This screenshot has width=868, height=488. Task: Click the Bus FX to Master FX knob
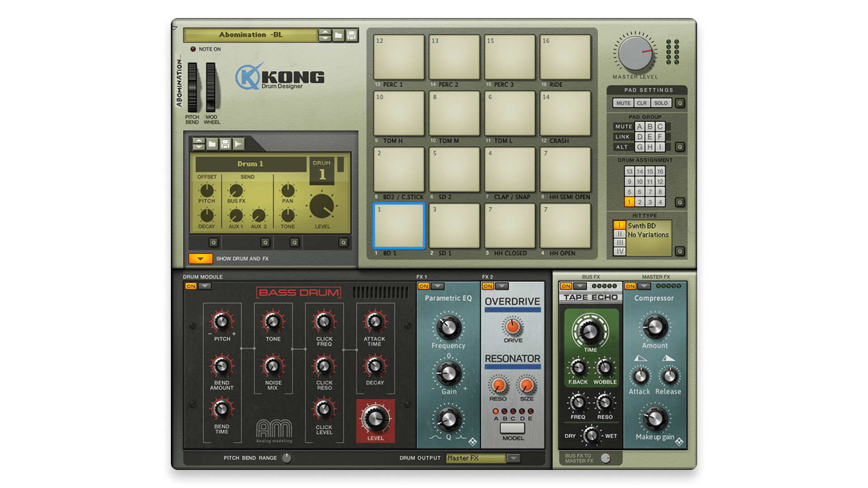(606, 458)
